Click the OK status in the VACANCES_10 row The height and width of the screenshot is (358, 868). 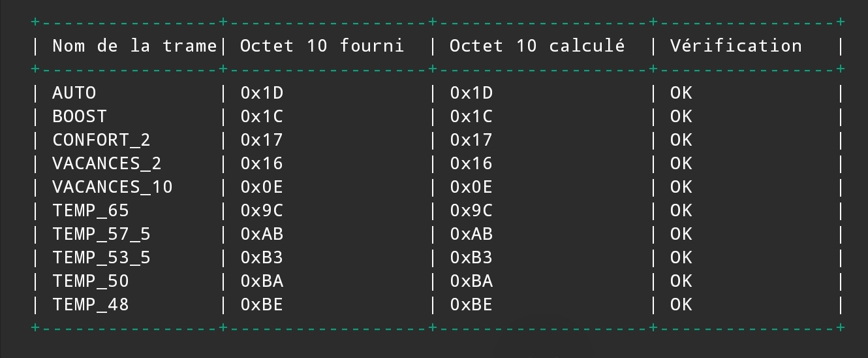(x=681, y=187)
